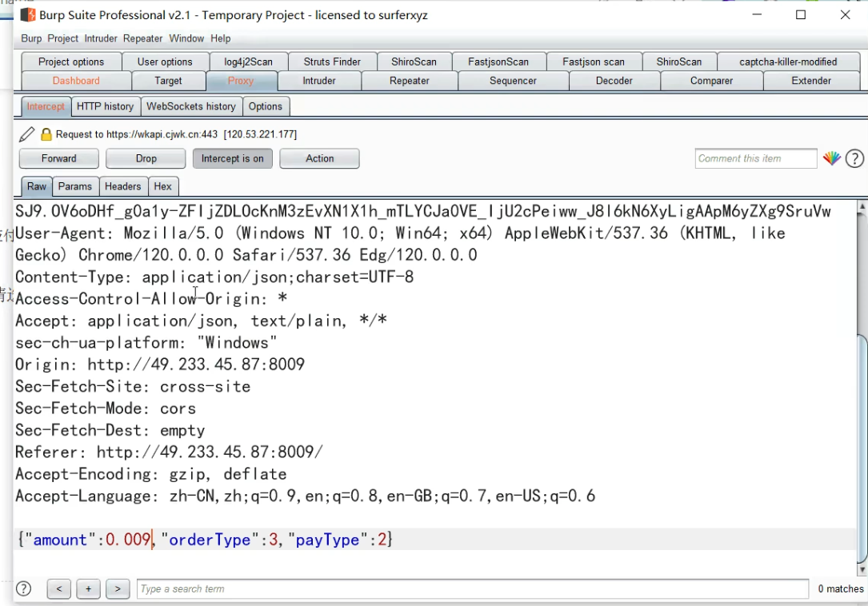Maximize the Burp Suite window
The image size is (868, 606).
[801, 15]
